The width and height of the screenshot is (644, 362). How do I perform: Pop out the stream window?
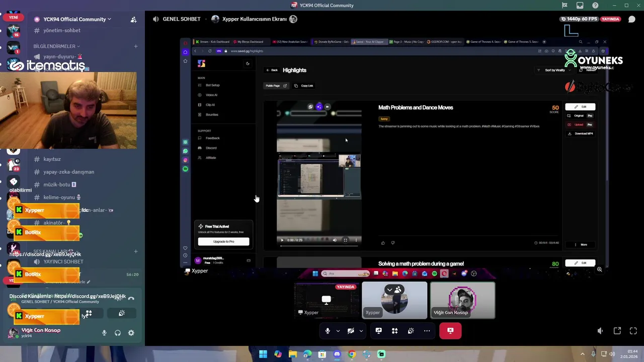[617, 331]
